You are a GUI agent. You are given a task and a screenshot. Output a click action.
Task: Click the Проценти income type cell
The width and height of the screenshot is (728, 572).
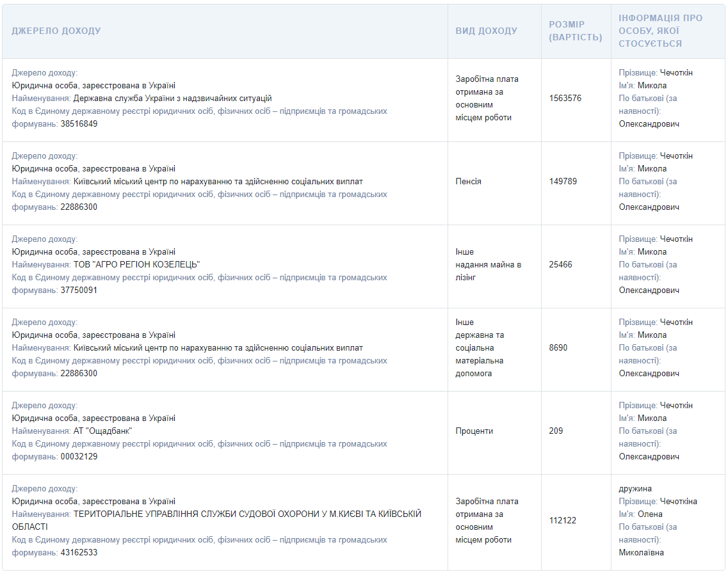click(474, 431)
